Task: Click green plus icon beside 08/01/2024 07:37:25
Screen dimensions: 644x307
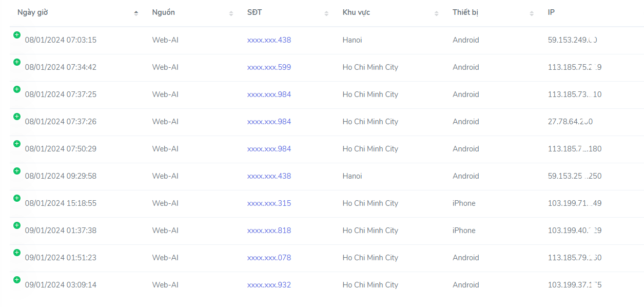Action: [x=16, y=89]
